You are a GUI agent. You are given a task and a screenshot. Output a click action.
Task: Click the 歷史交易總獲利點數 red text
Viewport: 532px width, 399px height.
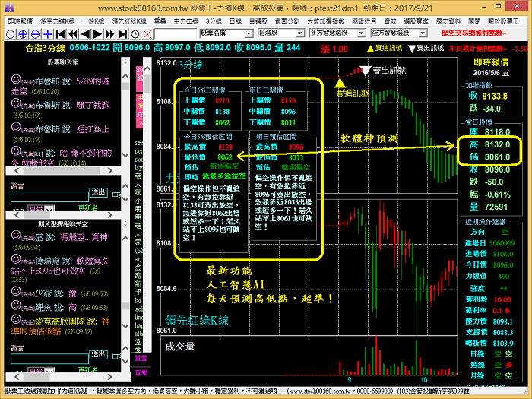(x=473, y=33)
